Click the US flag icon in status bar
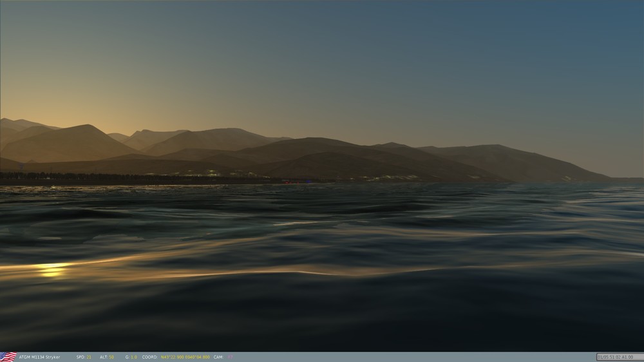 pos(8,357)
